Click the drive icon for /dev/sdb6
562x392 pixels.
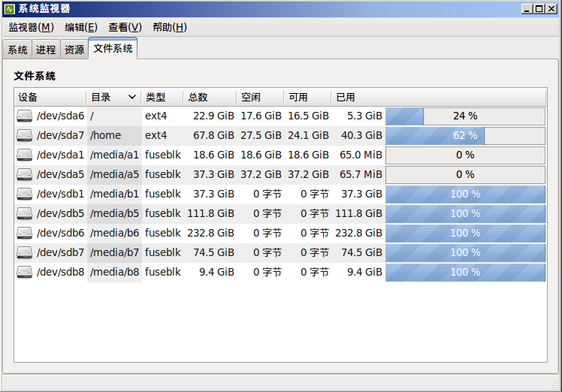tap(24, 233)
